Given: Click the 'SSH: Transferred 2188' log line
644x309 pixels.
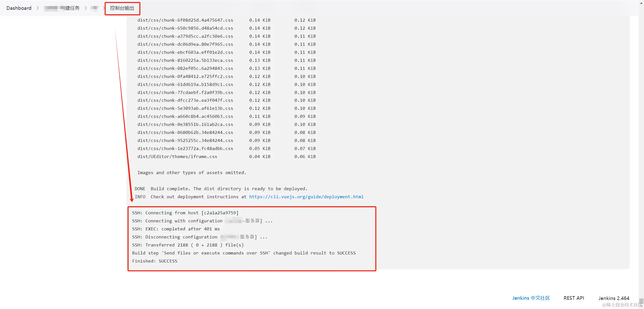Looking at the screenshot, I should coord(188,245).
